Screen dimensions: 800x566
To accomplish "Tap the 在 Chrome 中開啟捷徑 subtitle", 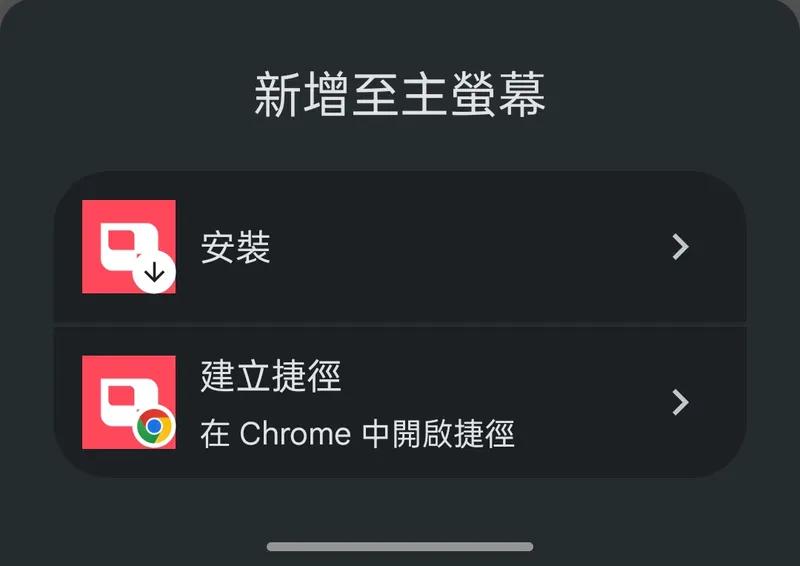I will [357, 434].
